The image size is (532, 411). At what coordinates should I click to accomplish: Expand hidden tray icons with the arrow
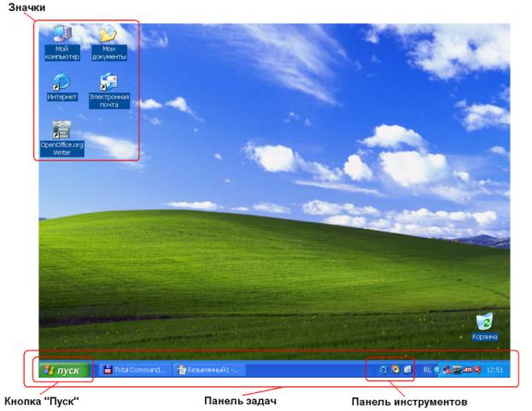(437, 370)
